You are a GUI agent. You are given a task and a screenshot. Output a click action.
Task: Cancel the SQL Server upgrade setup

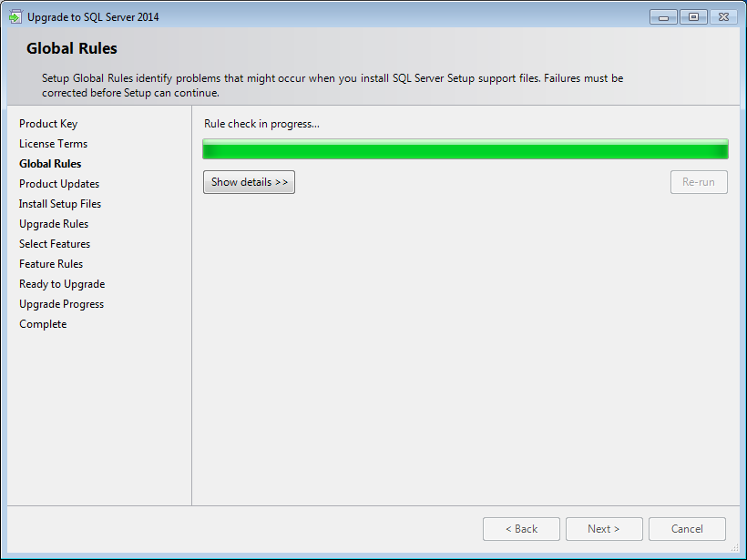click(x=687, y=529)
